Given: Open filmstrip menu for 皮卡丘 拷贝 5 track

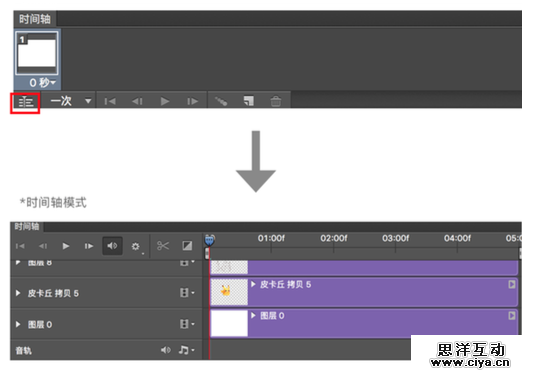Looking at the screenshot, I should click(x=187, y=293).
